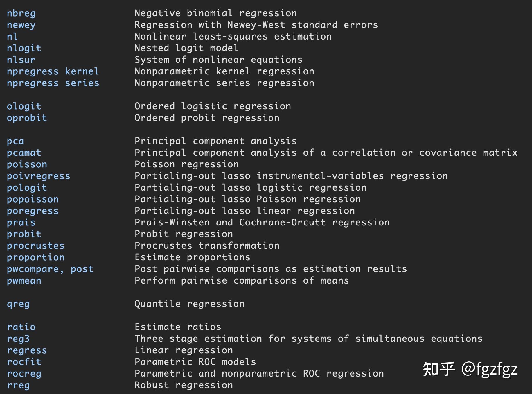Open the poivregress help link

point(39,176)
